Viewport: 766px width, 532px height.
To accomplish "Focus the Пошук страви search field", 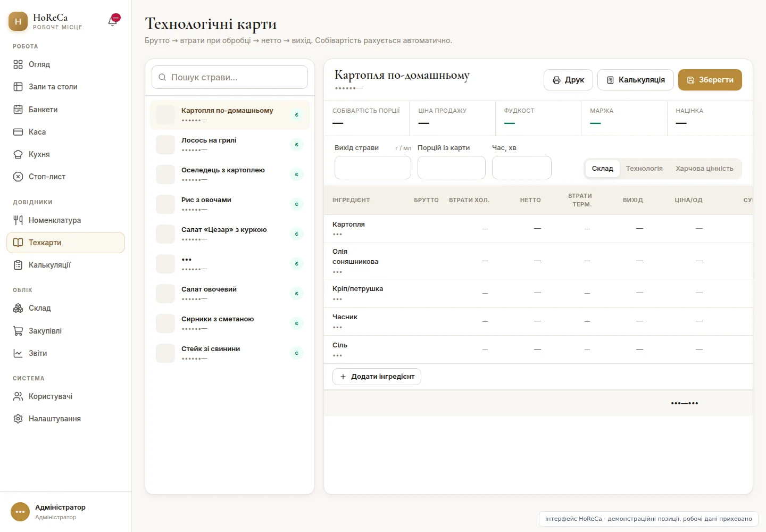I will click(230, 77).
